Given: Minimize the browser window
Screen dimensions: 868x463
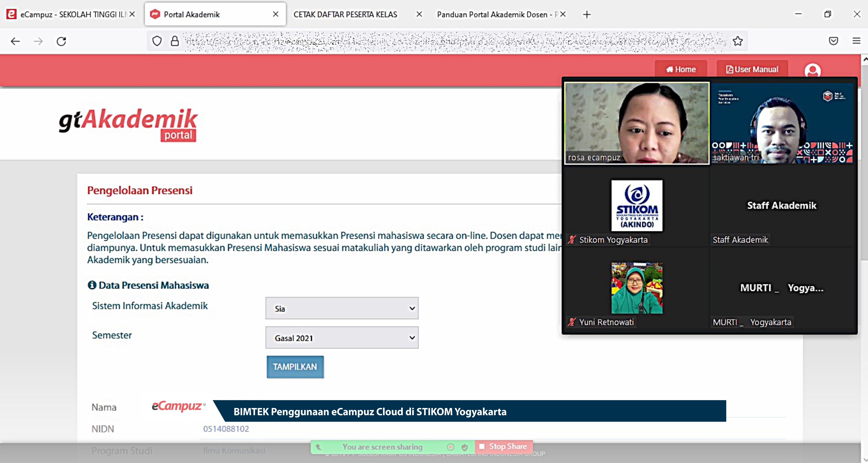Looking at the screenshot, I should 798,14.
